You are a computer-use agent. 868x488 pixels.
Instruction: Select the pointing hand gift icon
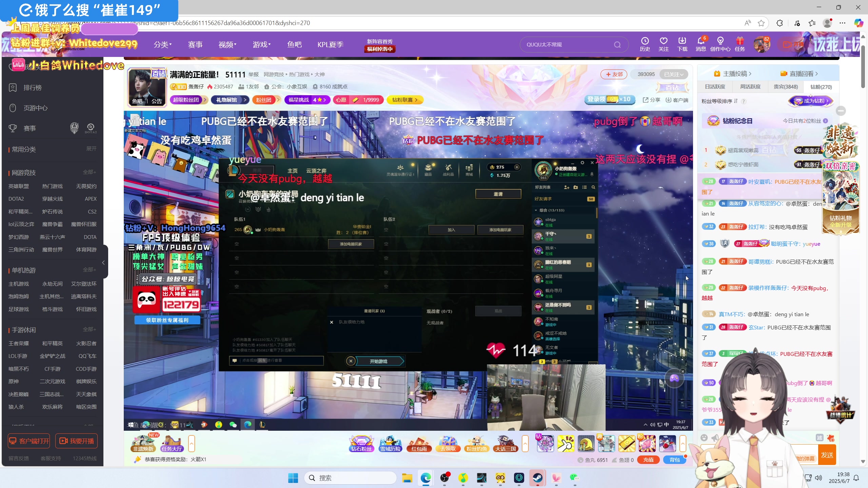[x=566, y=444]
